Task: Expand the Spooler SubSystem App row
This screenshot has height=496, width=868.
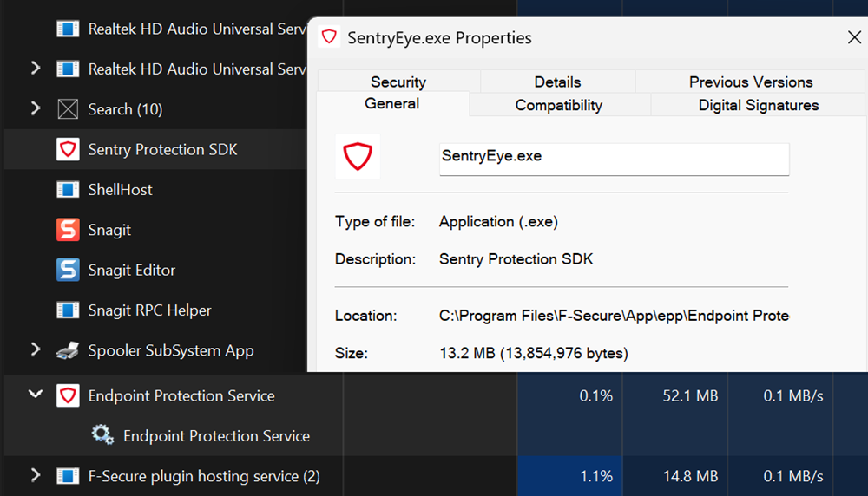Action: click(x=36, y=350)
